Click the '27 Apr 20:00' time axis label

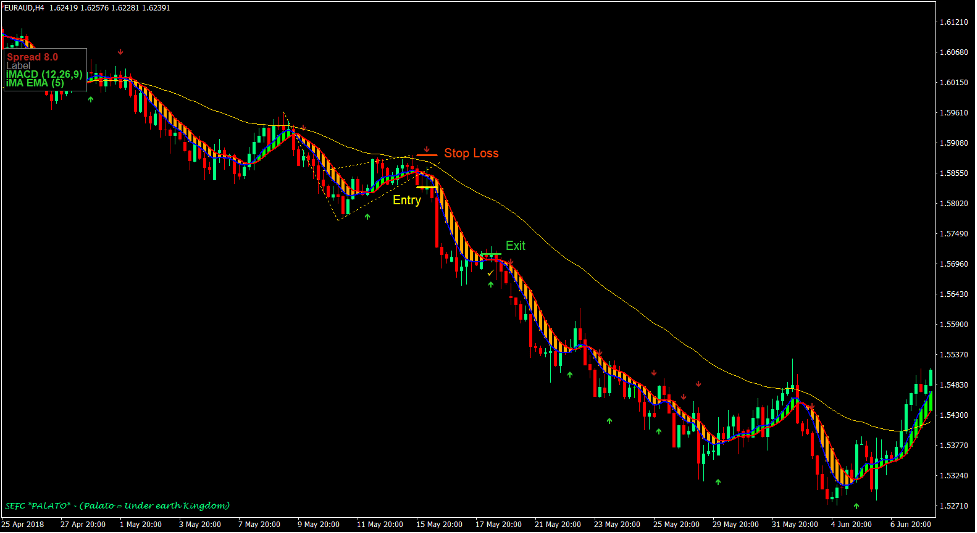(x=82, y=524)
